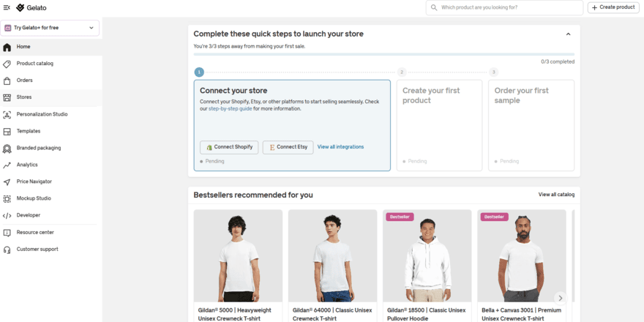The width and height of the screenshot is (644, 322).
Task: Open View all integrations link
Action: (340, 147)
